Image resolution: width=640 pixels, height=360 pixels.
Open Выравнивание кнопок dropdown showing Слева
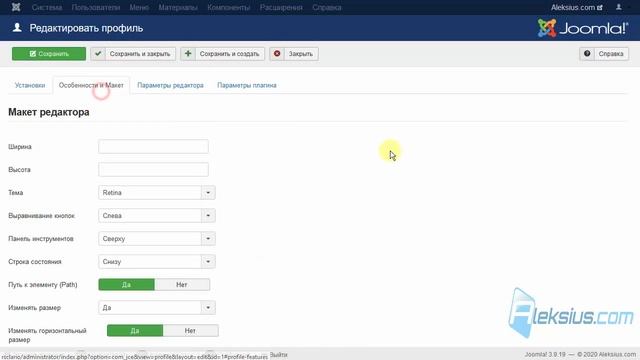click(157, 216)
